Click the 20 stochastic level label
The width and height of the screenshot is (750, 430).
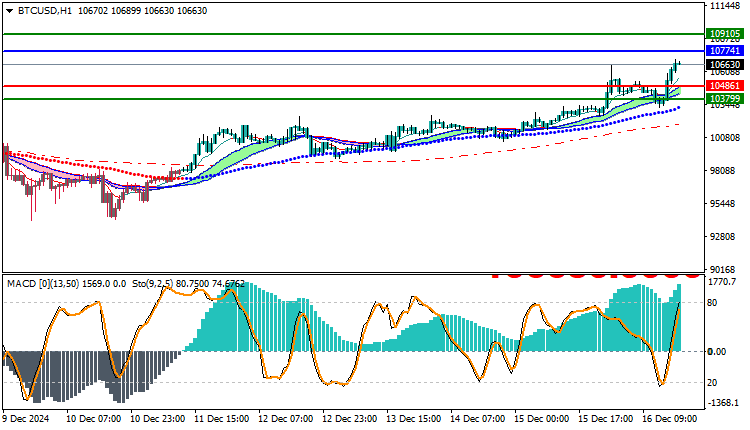coord(712,383)
